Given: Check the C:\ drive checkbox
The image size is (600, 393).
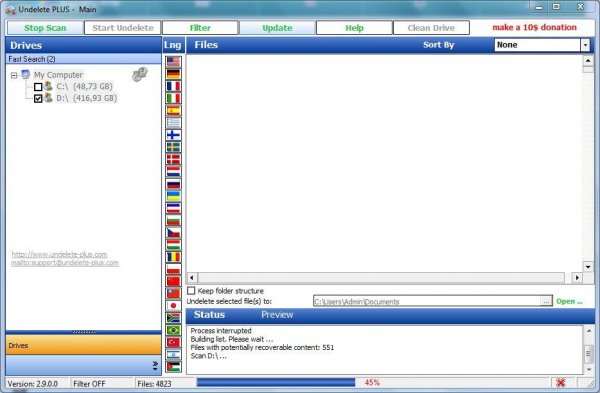Looking at the screenshot, I should tap(38, 87).
